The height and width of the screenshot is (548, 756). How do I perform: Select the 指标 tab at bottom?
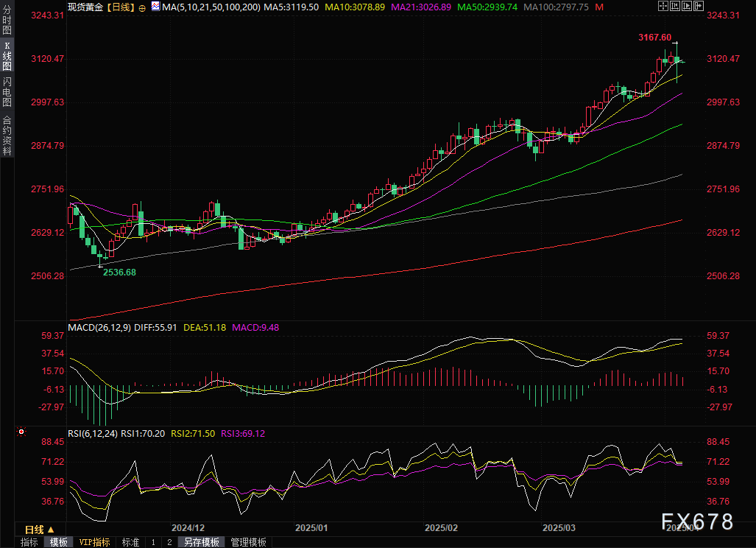[29, 542]
